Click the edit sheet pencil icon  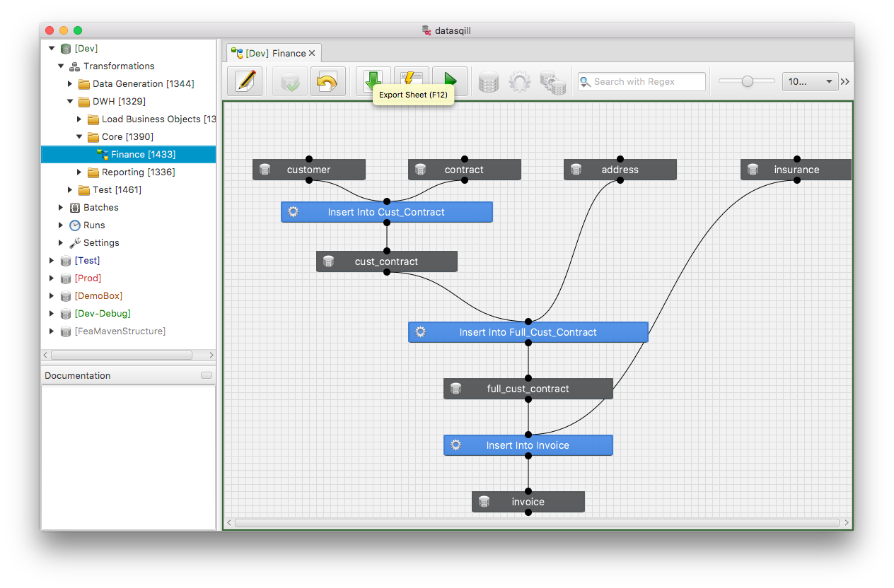(245, 81)
